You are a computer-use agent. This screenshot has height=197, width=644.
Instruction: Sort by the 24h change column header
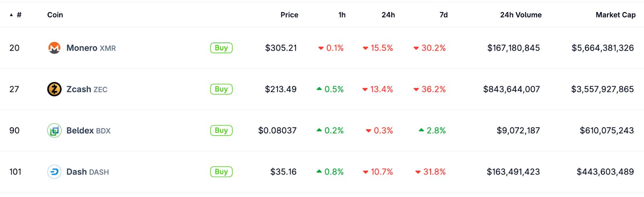coord(388,15)
